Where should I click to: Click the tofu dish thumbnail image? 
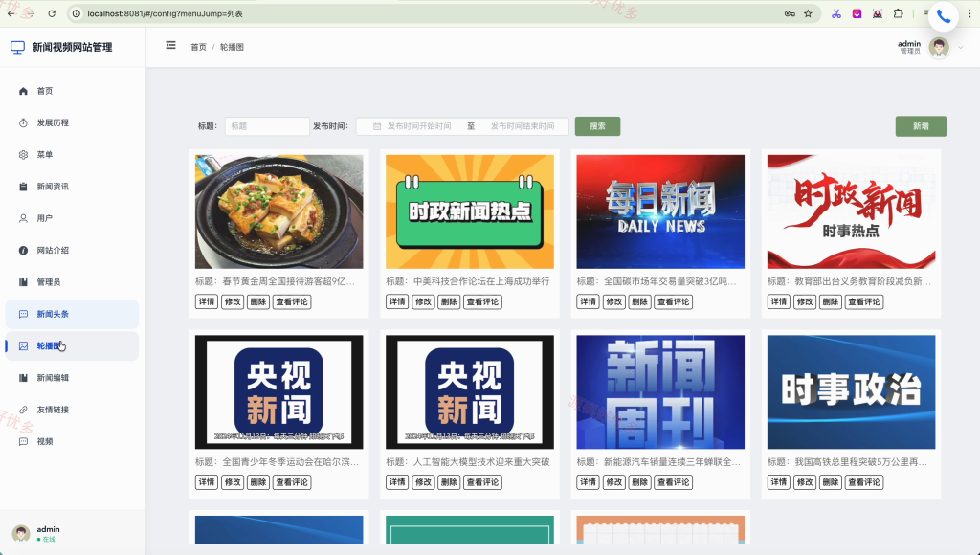point(278,211)
